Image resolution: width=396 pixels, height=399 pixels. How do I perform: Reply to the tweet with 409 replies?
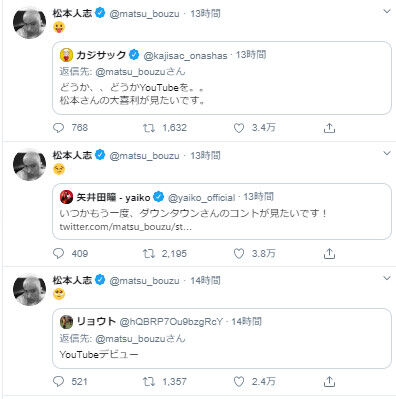[58, 254]
